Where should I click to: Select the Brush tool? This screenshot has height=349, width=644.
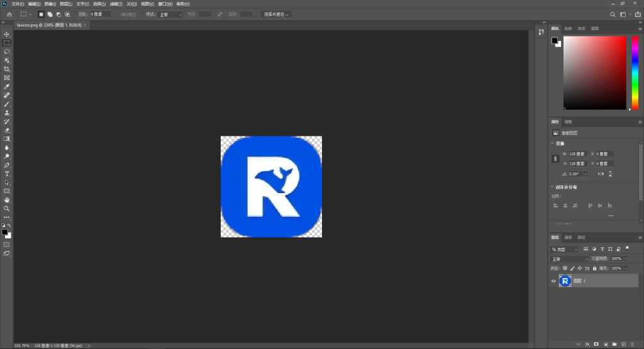click(x=6, y=104)
